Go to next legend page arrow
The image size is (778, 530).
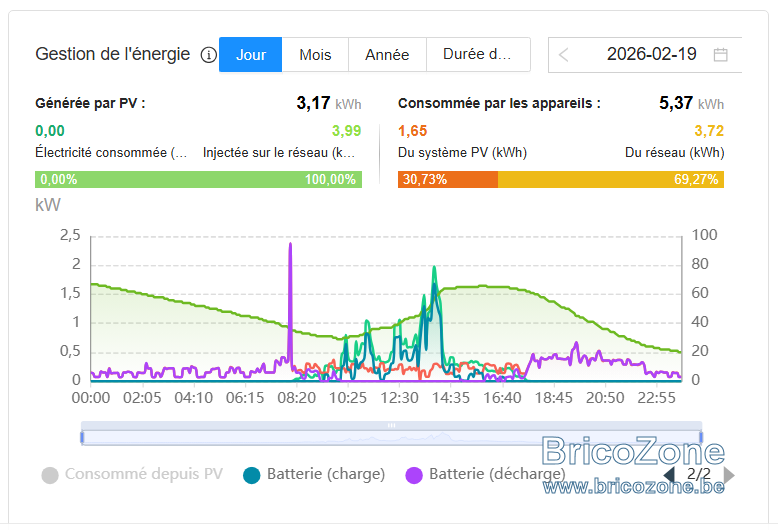point(729,475)
